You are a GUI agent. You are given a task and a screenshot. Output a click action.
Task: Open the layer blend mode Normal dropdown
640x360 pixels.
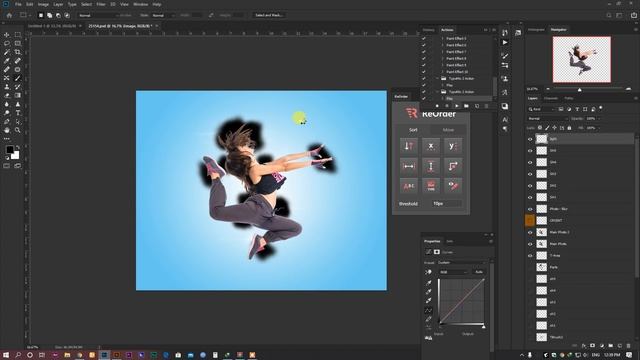[547, 119]
